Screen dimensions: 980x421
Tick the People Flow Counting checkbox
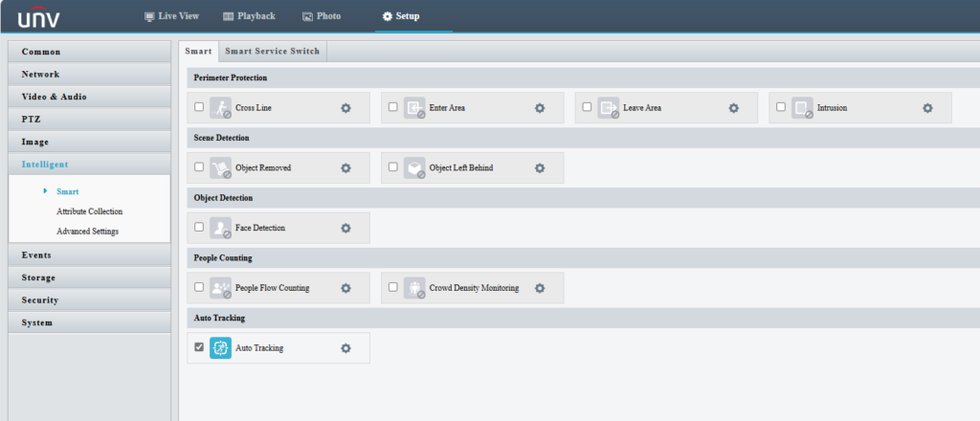pos(199,287)
